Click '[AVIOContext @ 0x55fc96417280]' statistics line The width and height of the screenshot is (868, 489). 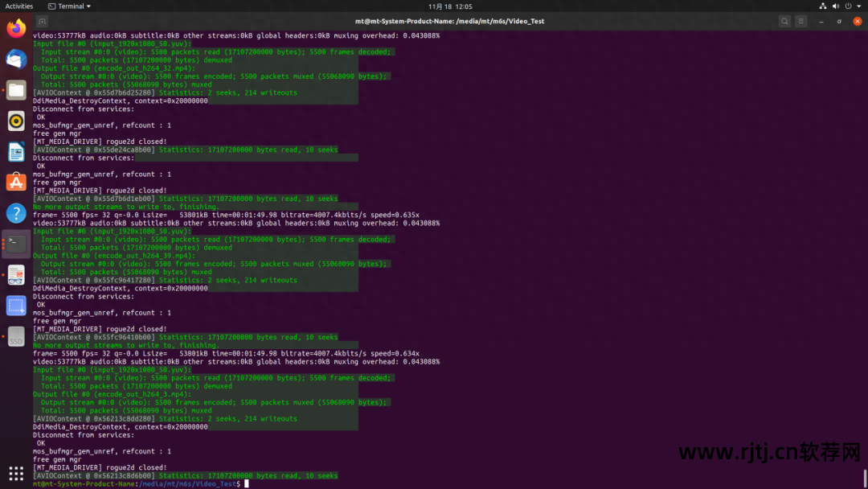(165, 280)
